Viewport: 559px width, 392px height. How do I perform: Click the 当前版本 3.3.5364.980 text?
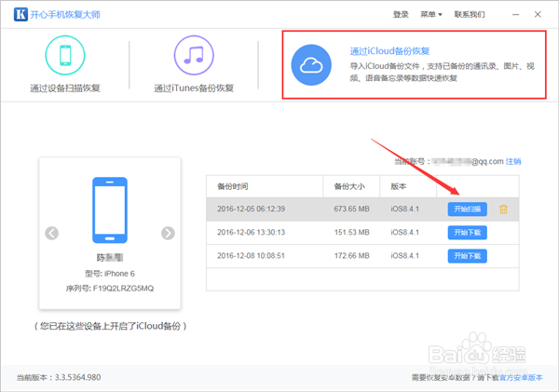point(59,377)
